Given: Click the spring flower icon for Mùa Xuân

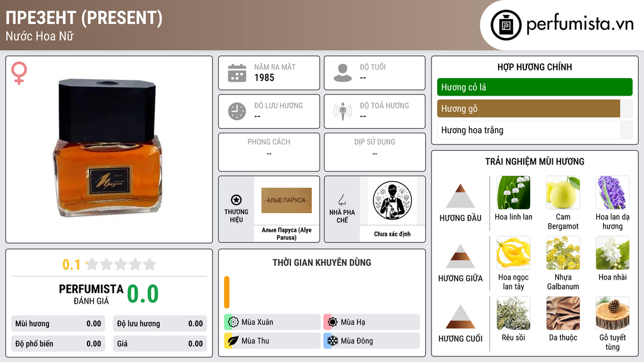Looking at the screenshot, I should pyautogui.click(x=233, y=322).
